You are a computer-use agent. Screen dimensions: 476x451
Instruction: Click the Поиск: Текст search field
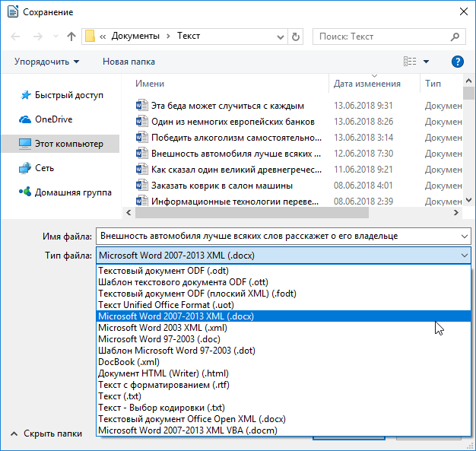(384, 36)
